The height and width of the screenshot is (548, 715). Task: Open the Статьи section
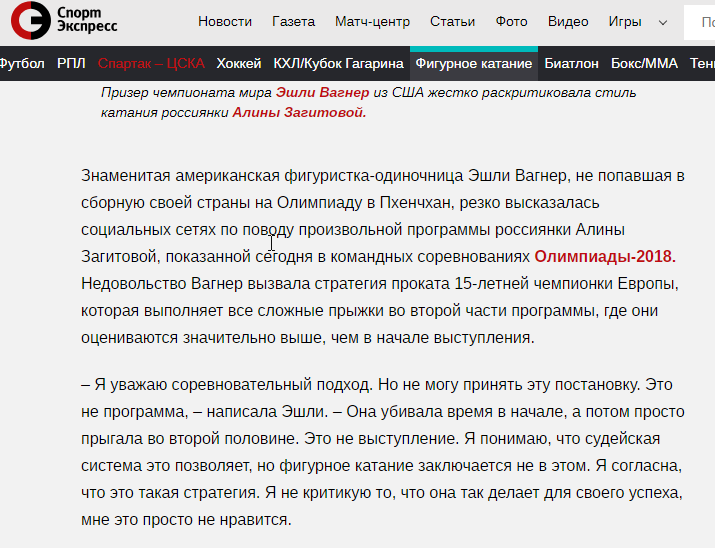452,21
